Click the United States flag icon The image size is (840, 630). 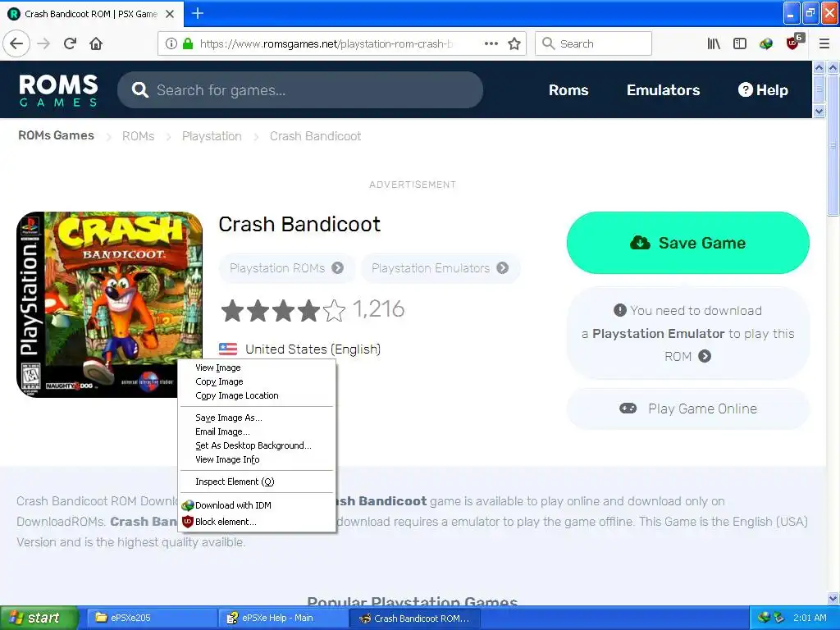[228, 349]
